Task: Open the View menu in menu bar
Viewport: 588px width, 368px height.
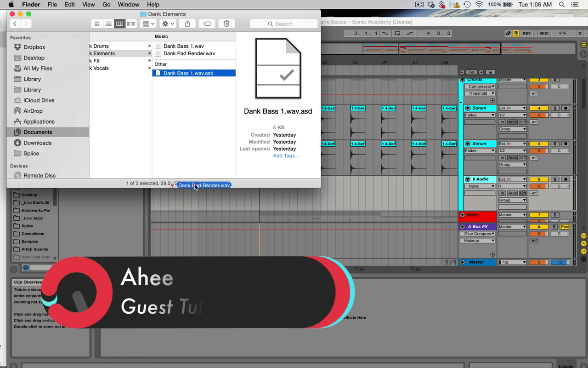Action: pos(88,5)
